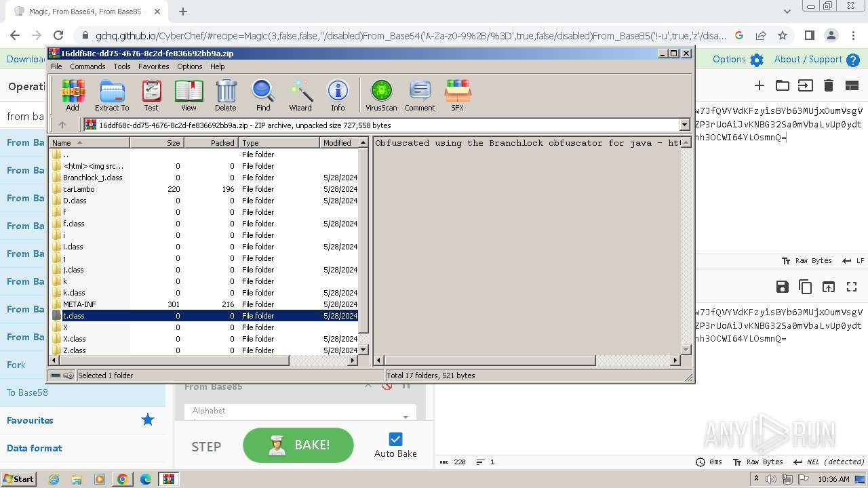Click the Add toolbar icon in WinRAR
The image size is (868, 488).
[x=73, y=96]
